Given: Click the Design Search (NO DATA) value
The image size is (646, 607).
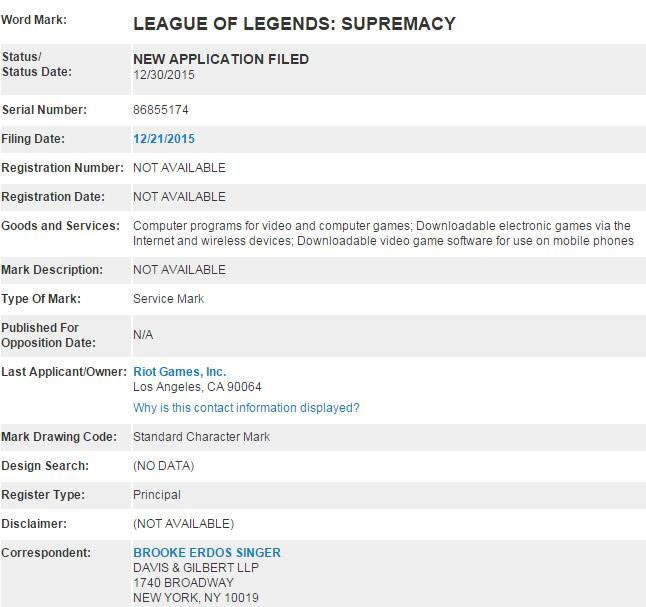Looking at the screenshot, I should click(164, 466).
